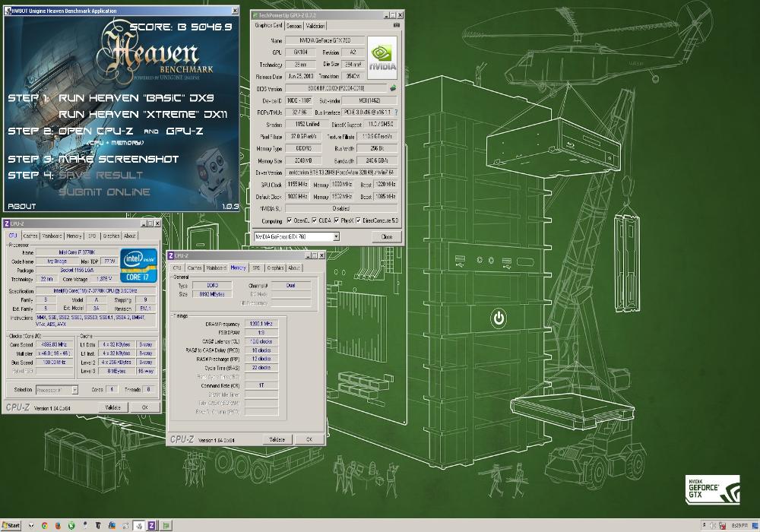Click Save Result in Heaven window
The height and width of the screenshot is (532, 760).
coord(101,176)
